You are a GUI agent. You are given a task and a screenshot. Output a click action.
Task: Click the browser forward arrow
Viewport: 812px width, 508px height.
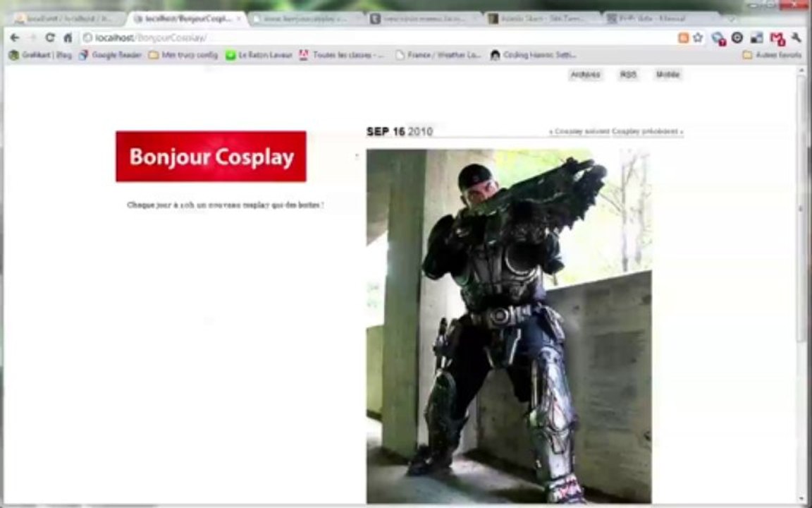32,38
